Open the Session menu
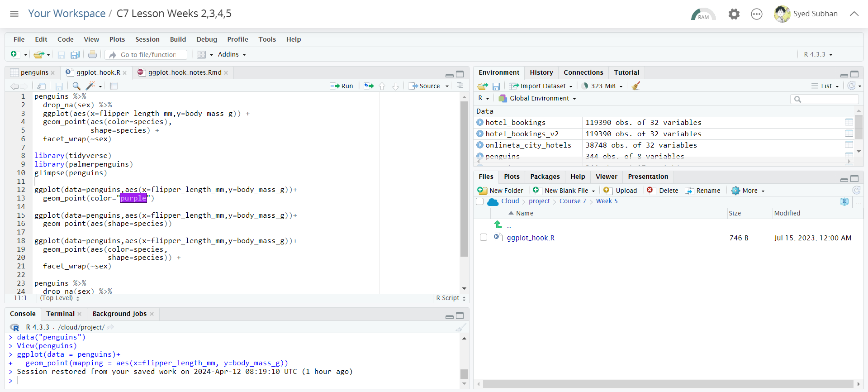868x392 pixels. point(147,39)
